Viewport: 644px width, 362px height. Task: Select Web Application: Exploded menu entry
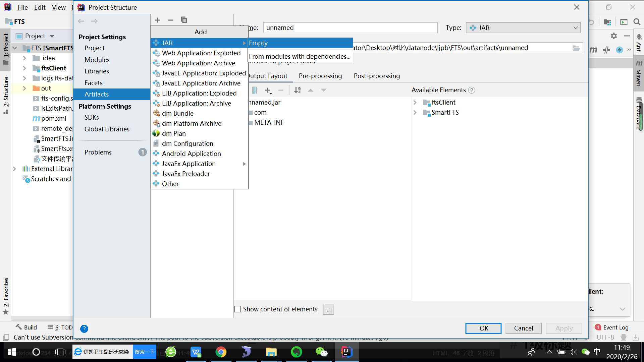[201, 53]
